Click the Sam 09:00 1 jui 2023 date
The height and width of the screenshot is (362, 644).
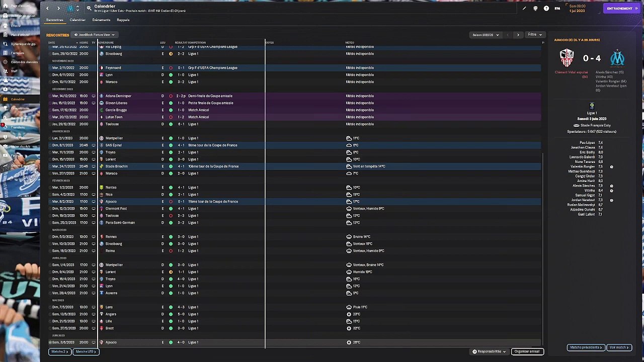(577, 9)
